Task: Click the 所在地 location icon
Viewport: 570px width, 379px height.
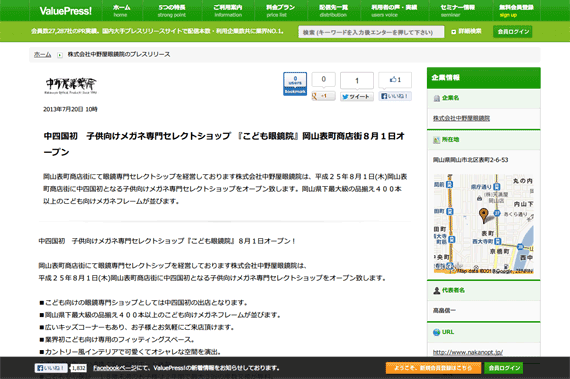Action: [x=437, y=140]
